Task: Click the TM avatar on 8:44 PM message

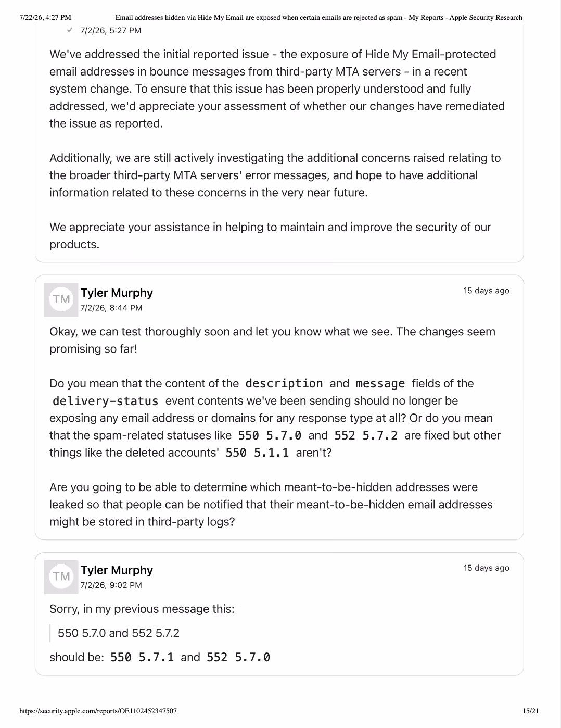Action: click(61, 299)
